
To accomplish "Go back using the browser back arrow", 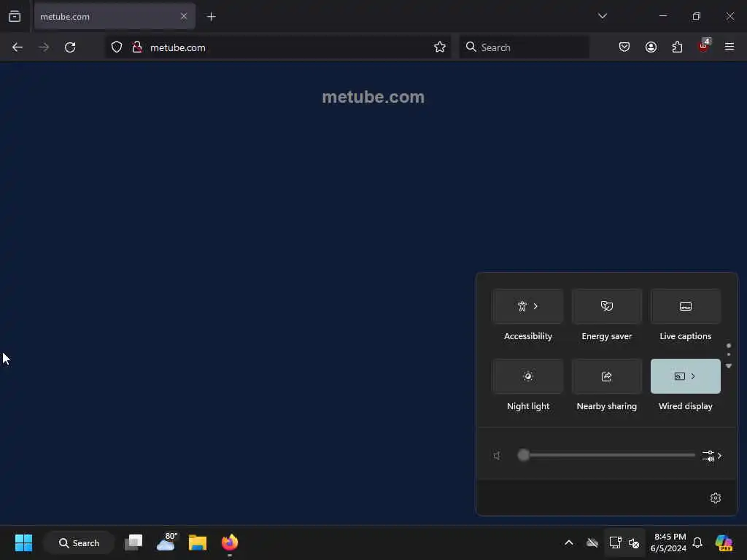I will coord(18,47).
